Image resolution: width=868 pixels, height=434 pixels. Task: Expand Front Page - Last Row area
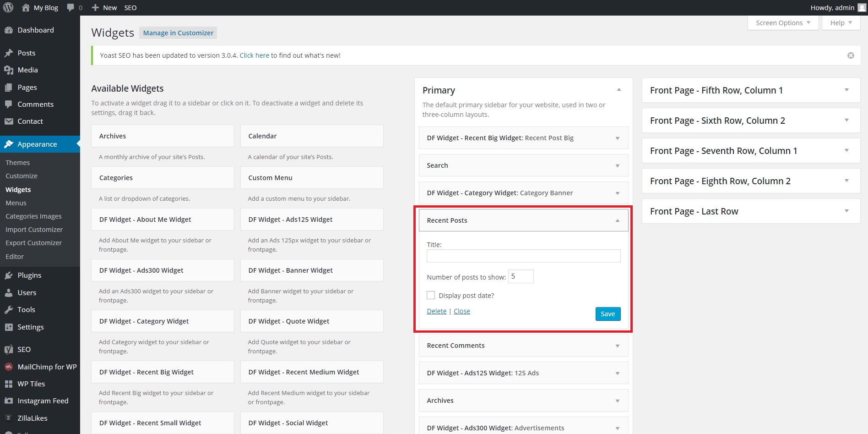point(846,211)
